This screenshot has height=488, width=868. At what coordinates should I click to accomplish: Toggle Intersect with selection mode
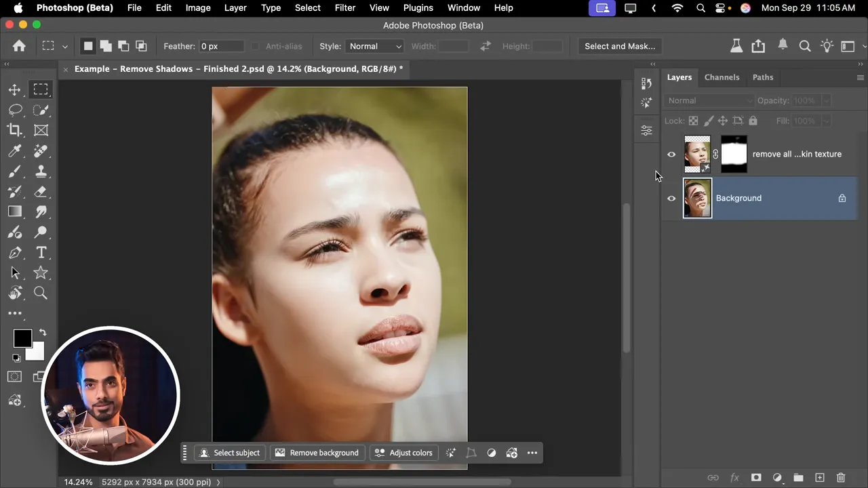[x=141, y=46]
